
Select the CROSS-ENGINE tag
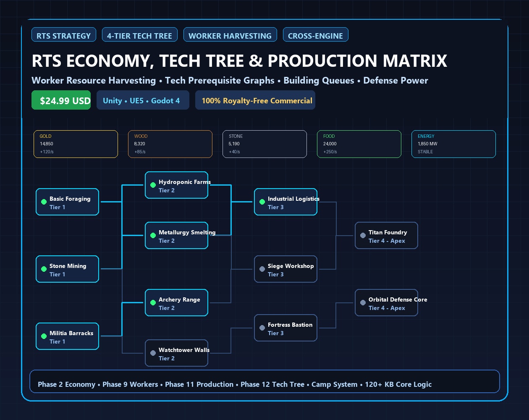(316, 35)
